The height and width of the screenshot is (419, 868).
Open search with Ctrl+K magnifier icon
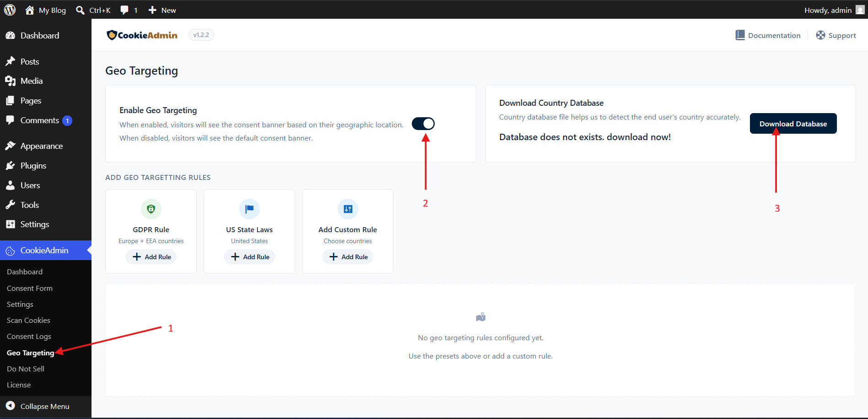pyautogui.click(x=80, y=10)
